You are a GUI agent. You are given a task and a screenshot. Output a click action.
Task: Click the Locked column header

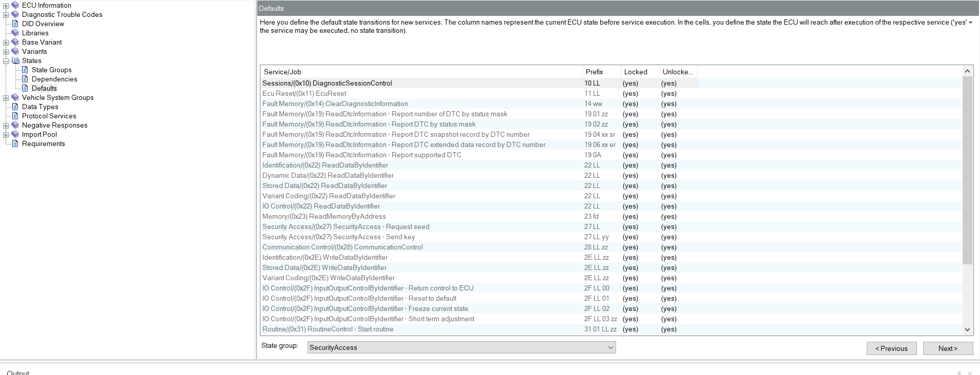tap(640, 72)
